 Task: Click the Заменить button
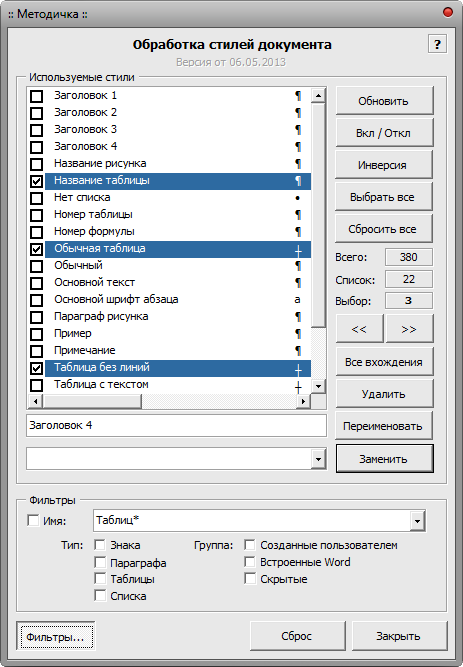pyautogui.click(x=384, y=459)
